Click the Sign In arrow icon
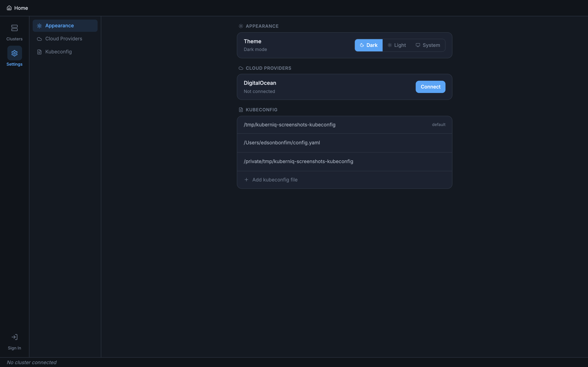Viewport: 588px width, 367px height. coord(14,337)
